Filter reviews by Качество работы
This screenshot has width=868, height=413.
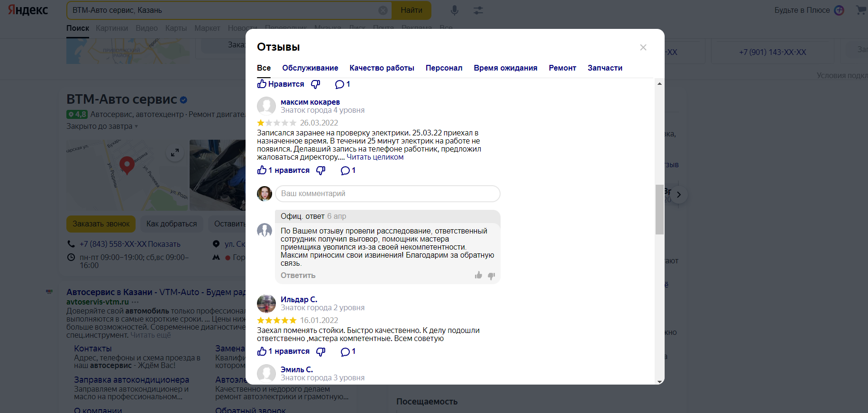click(x=382, y=68)
